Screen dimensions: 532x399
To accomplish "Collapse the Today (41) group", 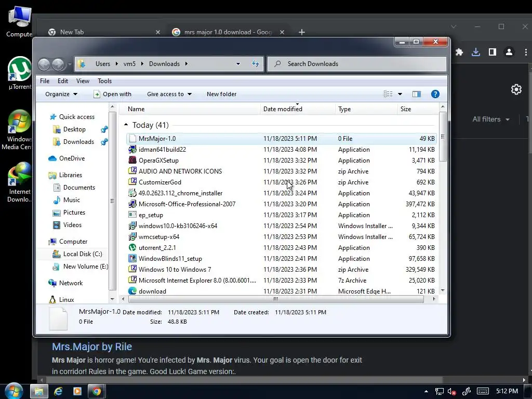I will tap(126, 125).
